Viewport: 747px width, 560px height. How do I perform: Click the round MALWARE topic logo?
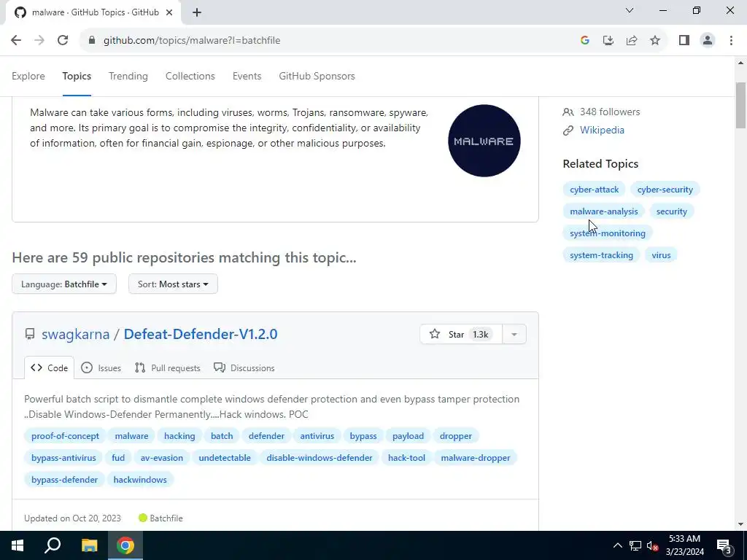(x=484, y=141)
